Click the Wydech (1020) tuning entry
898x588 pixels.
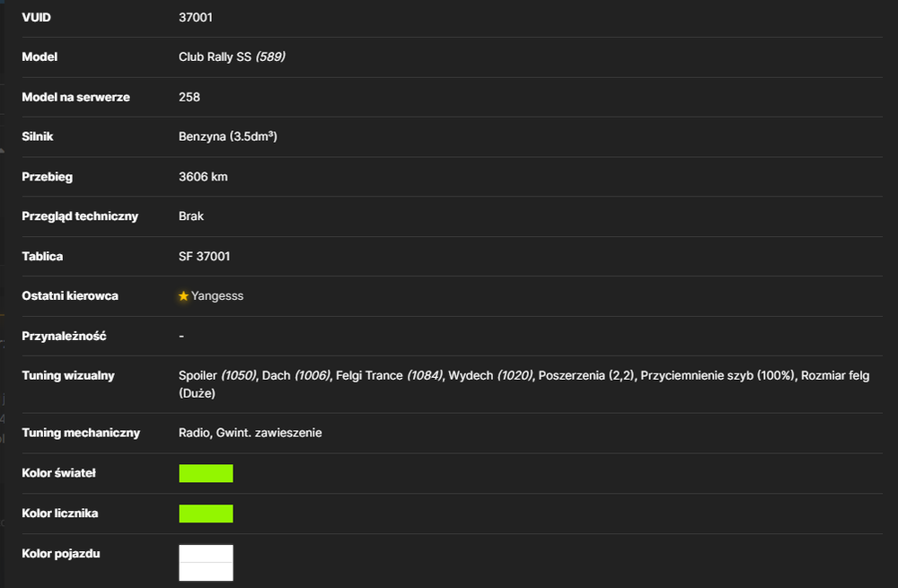pos(490,375)
